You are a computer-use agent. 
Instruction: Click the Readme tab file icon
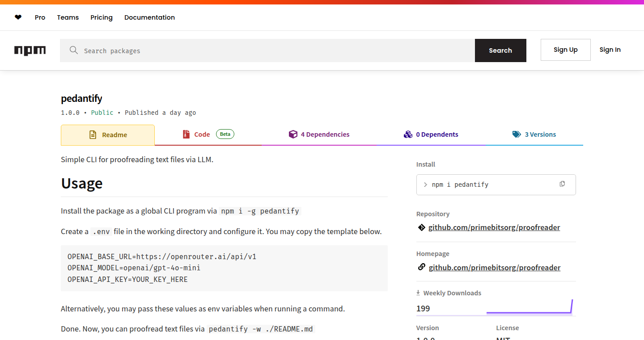click(x=93, y=135)
